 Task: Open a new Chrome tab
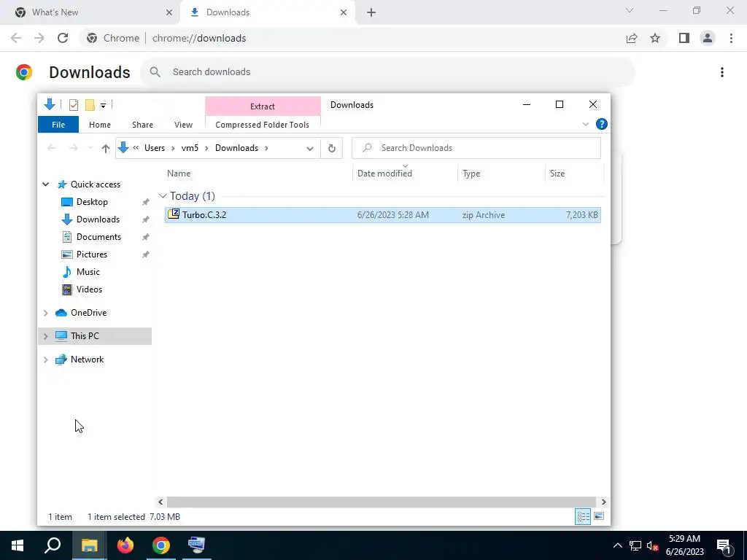[x=371, y=12]
